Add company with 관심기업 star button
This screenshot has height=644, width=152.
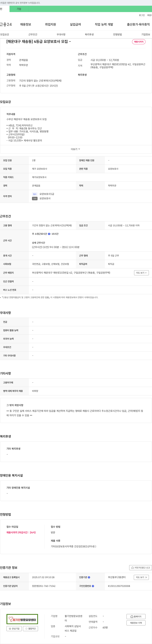14,628
